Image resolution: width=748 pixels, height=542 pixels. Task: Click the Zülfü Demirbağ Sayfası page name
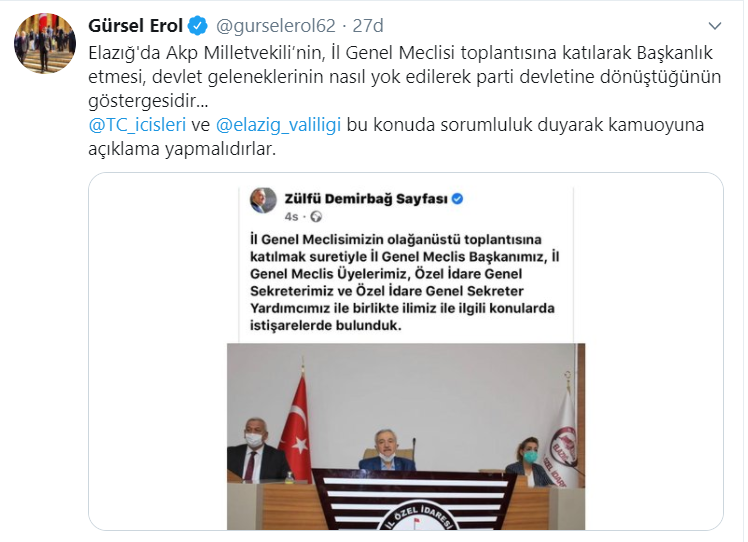[366, 199]
